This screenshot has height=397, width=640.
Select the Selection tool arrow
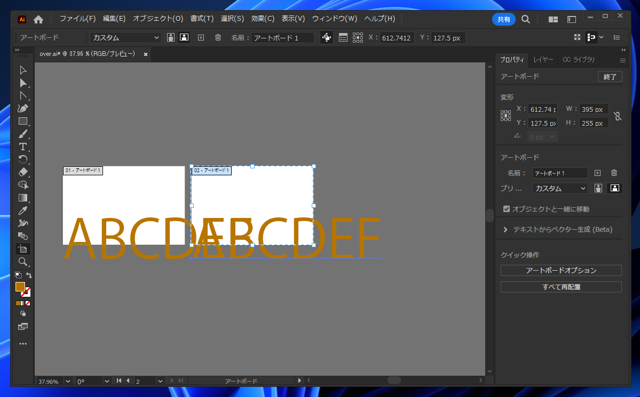pos(23,70)
